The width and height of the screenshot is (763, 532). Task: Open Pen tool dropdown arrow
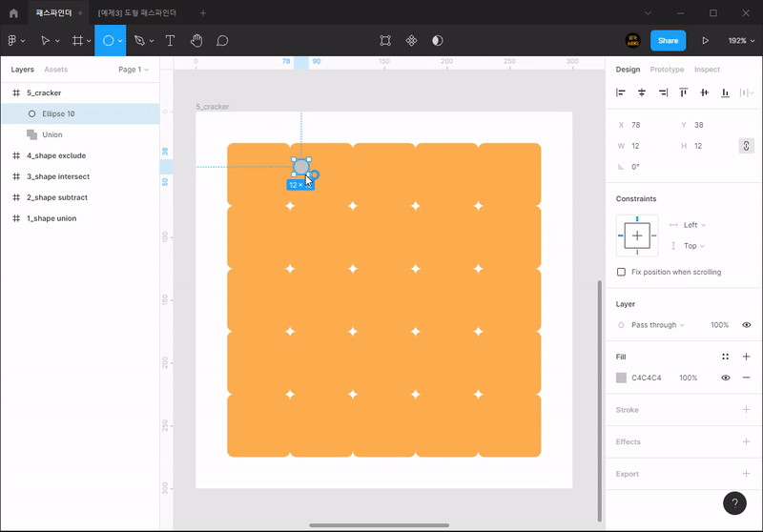point(152,41)
